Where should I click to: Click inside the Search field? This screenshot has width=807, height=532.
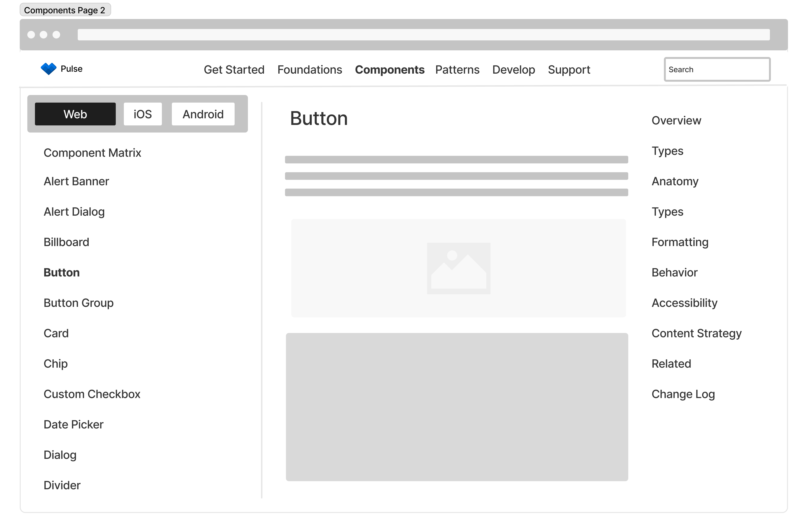coord(717,69)
